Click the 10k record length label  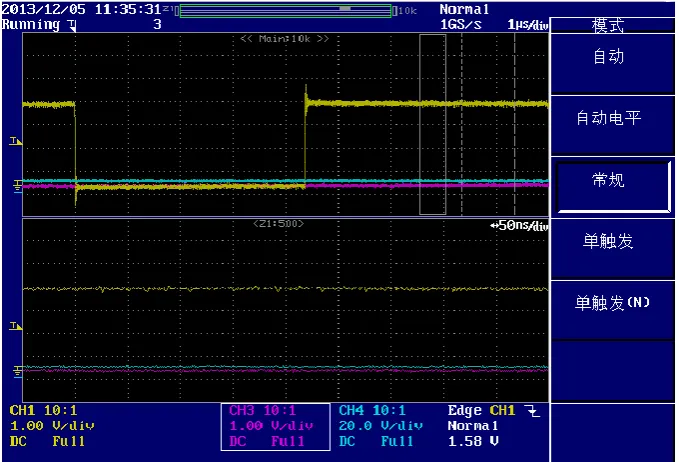click(407, 11)
